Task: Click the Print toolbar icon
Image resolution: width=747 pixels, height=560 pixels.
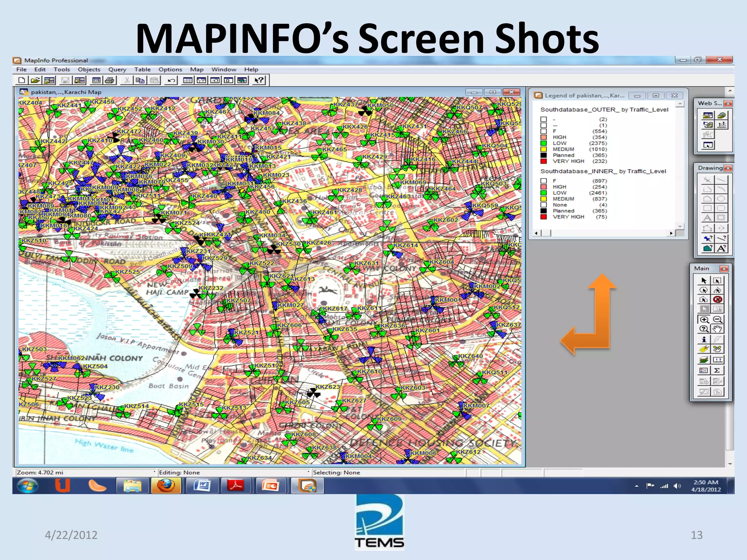Action: (x=110, y=80)
